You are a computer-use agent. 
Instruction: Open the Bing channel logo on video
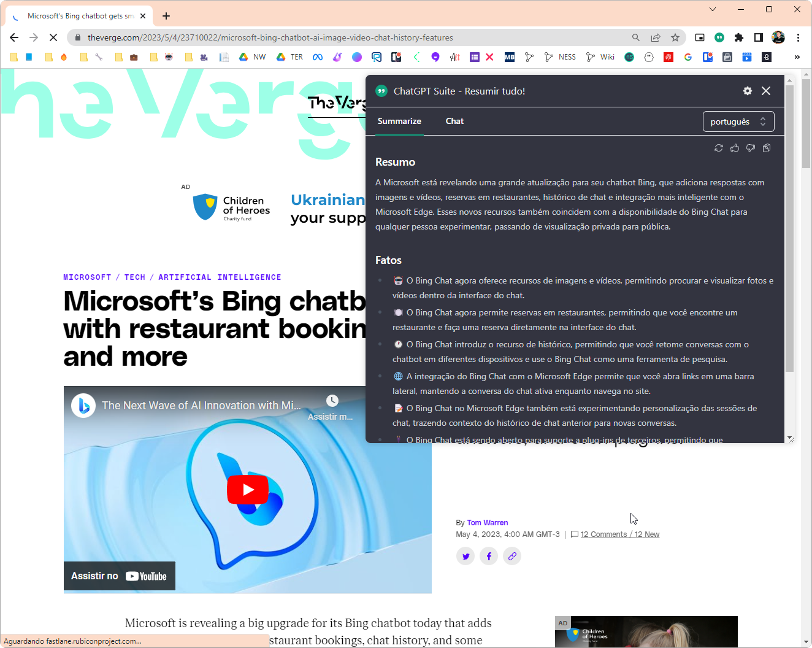[x=83, y=406]
